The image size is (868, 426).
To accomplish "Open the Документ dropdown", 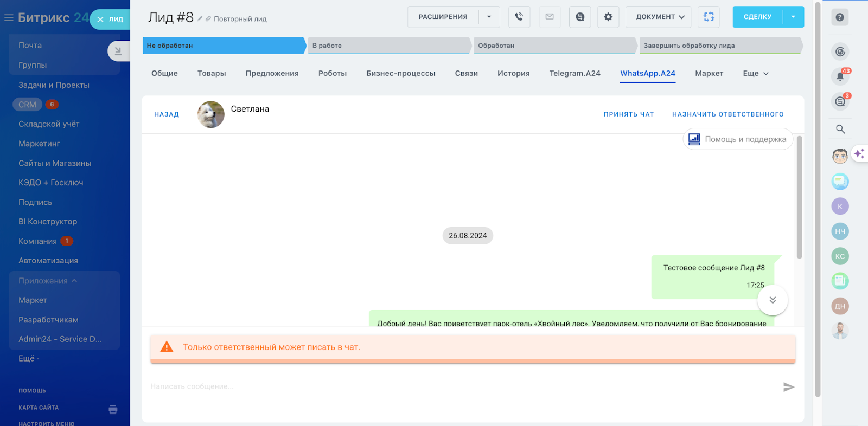I will 659,17.
